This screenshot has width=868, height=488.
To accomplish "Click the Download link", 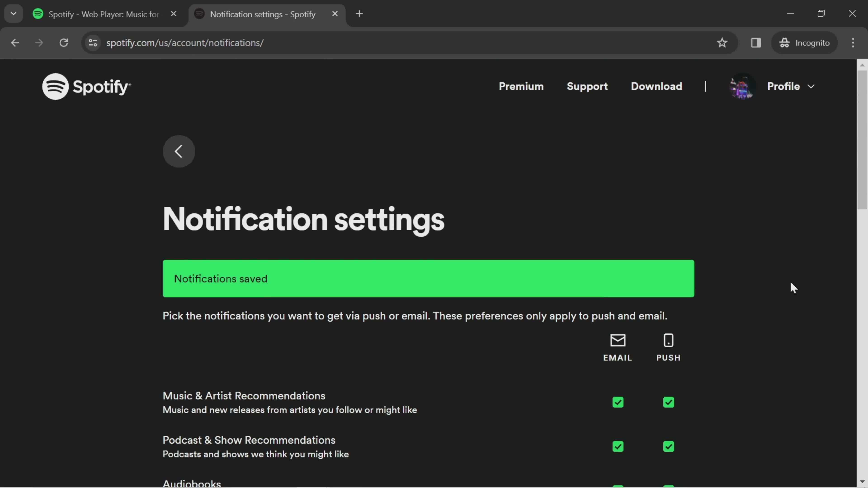I will pos(656,86).
